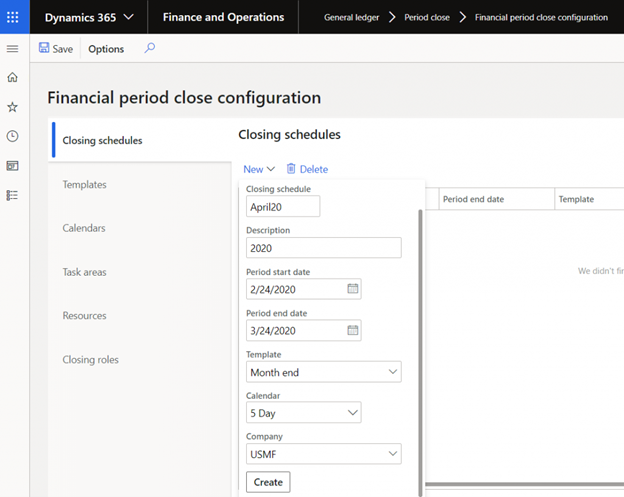
Task: Open calendar picker for Period start date
Action: click(353, 288)
